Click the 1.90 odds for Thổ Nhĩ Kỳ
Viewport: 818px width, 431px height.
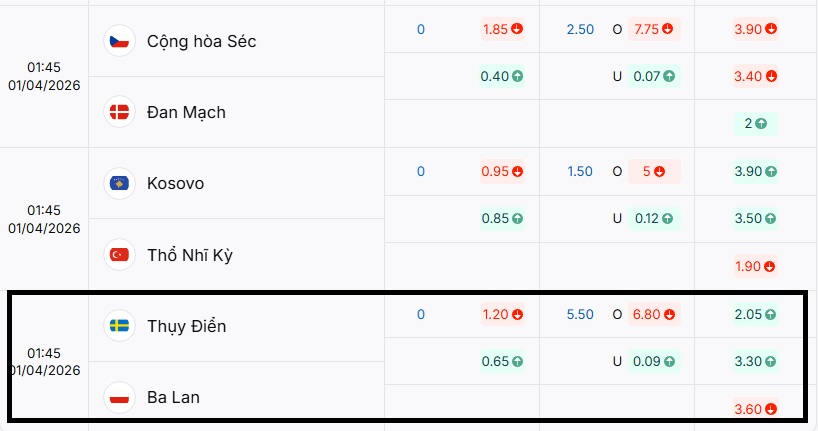[x=755, y=266]
